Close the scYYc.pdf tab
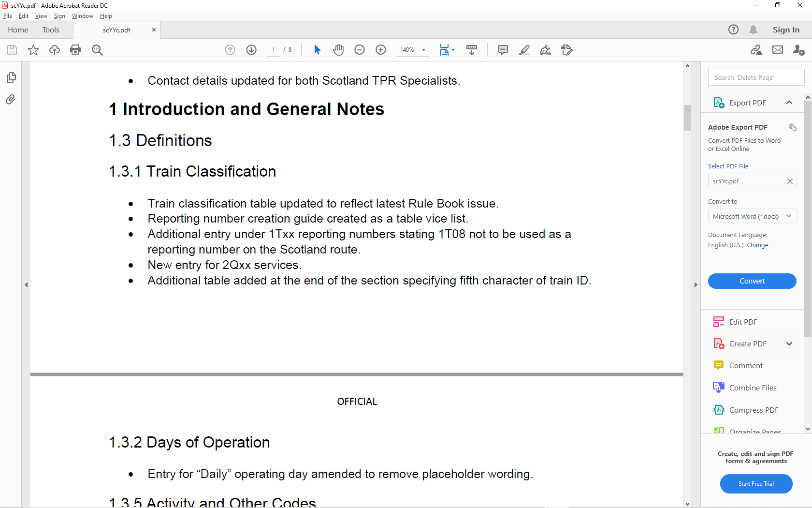The width and height of the screenshot is (812, 508). [x=154, y=30]
